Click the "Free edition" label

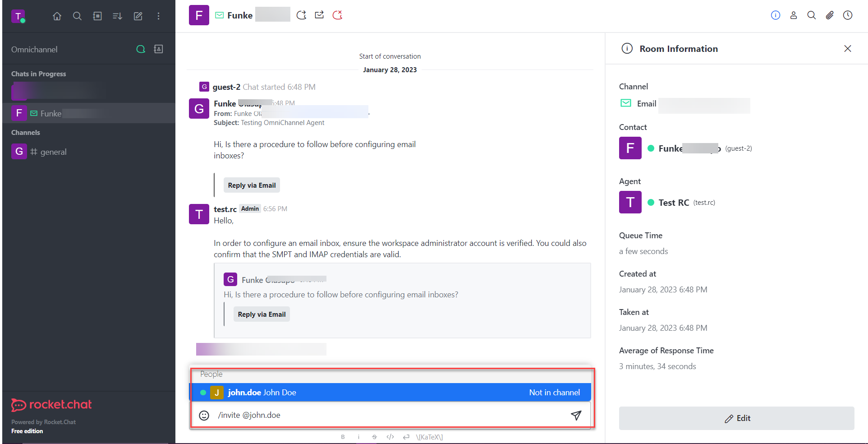pos(27,431)
